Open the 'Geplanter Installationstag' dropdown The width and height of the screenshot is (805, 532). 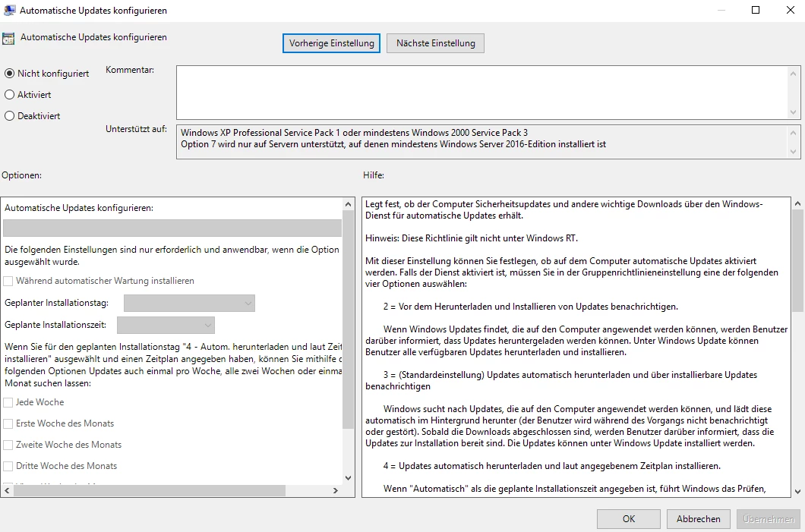click(x=189, y=304)
